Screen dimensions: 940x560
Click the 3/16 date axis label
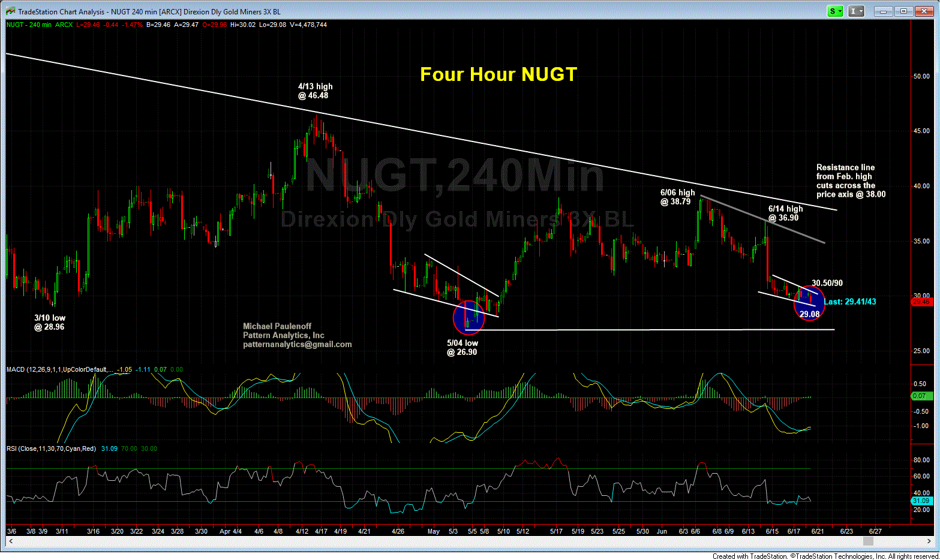click(x=93, y=531)
